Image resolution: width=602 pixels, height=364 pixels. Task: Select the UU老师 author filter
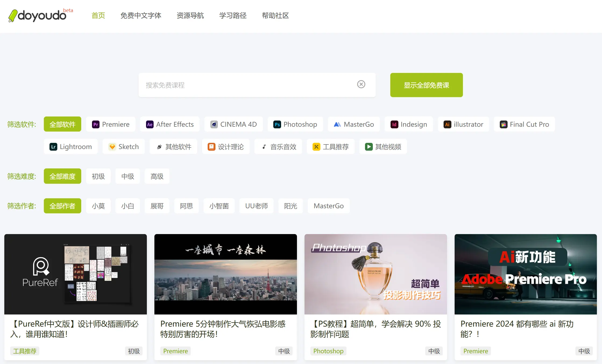click(x=256, y=206)
